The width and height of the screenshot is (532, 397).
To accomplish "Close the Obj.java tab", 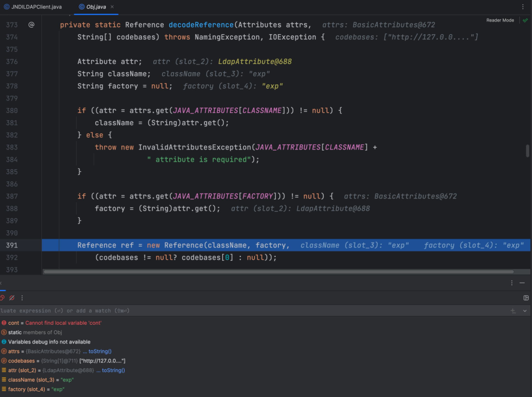I will pos(112,7).
